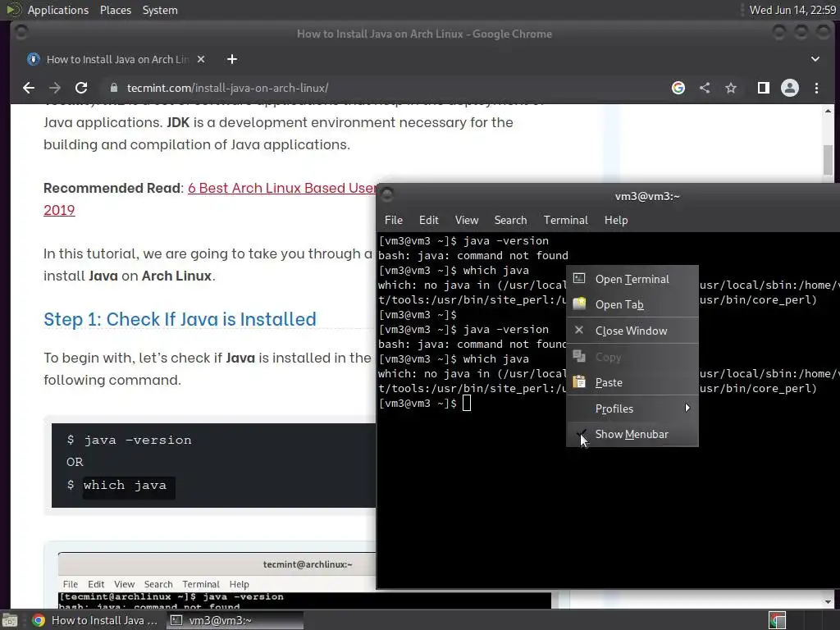Viewport: 840px width, 630px height.
Task: Click the 'Step 1: Check If Java' heading
Action: coord(180,319)
